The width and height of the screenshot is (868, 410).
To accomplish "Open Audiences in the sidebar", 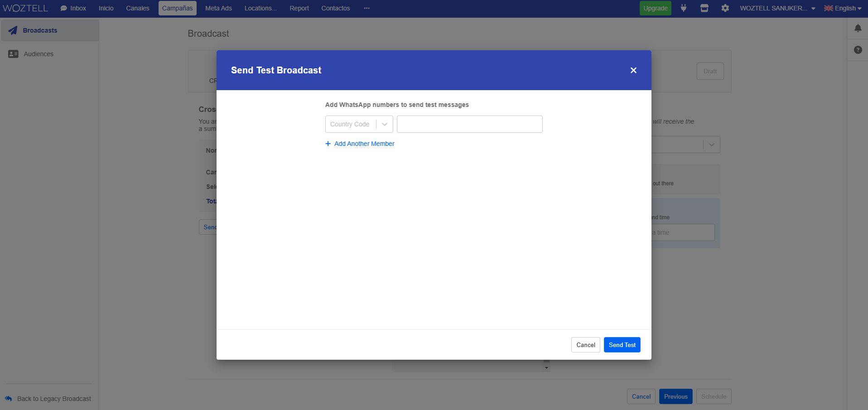I will pyautogui.click(x=39, y=54).
